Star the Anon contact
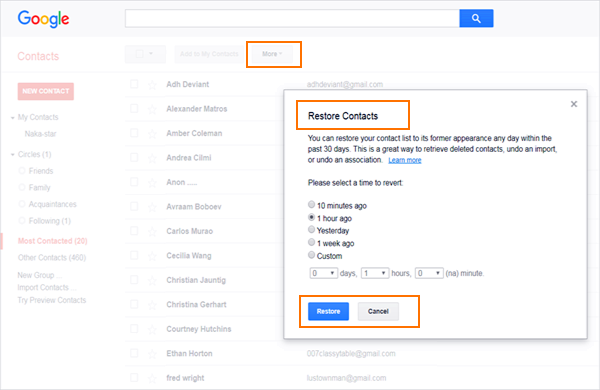The width and height of the screenshot is (600, 390). pos(152,183)
